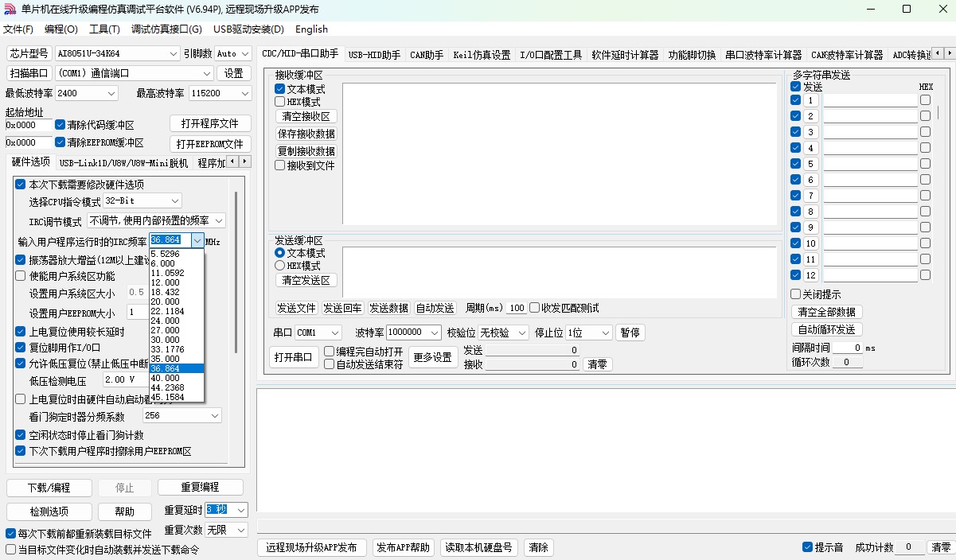Click the application logo icon in title bar
This screenshot has height=560, width=956.
click(x=9, y=9)
